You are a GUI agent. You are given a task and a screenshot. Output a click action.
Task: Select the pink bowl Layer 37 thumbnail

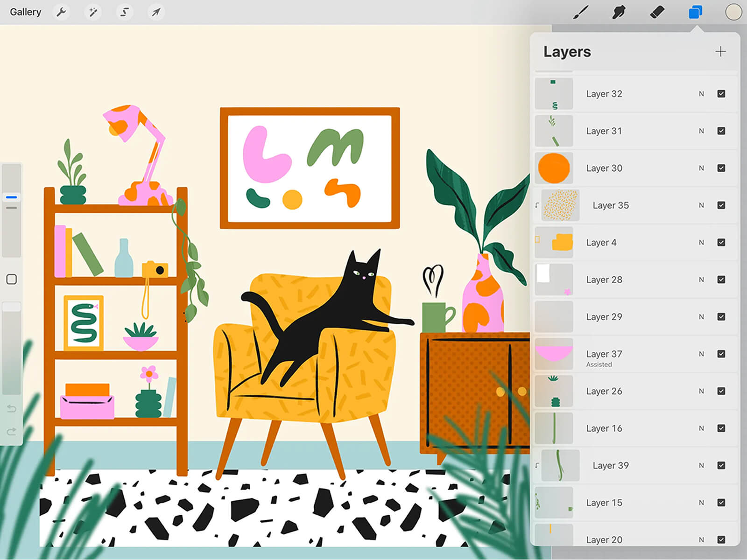pos(554,354)
